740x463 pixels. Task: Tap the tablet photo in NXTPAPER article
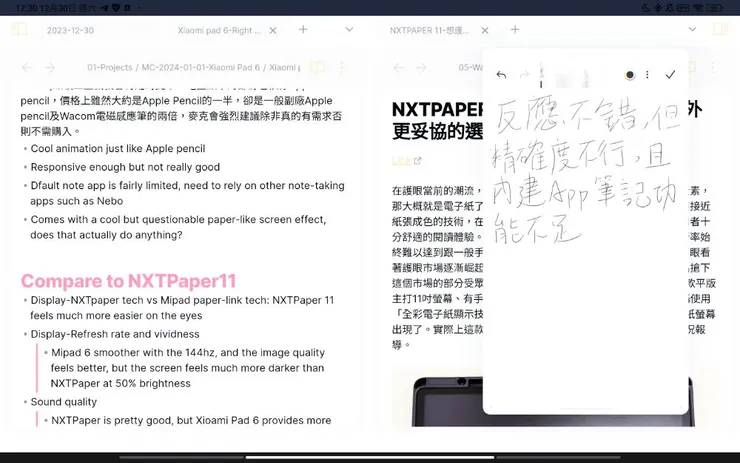[552, 401]
